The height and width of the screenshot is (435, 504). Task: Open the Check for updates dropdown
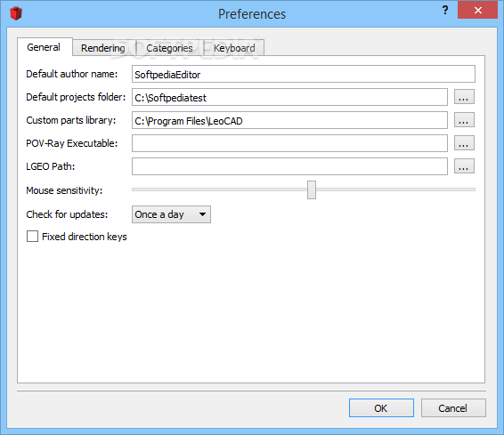pyautogui.click(x=171, y=214)
